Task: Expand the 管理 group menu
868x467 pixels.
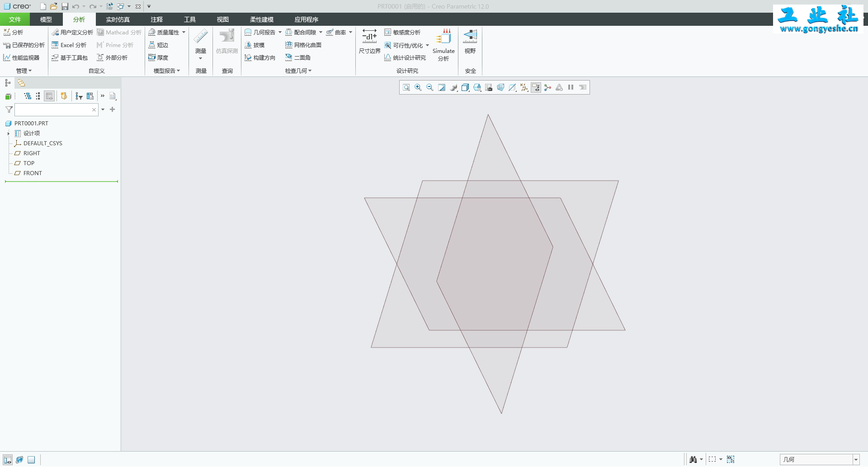Action: (24, 71)
